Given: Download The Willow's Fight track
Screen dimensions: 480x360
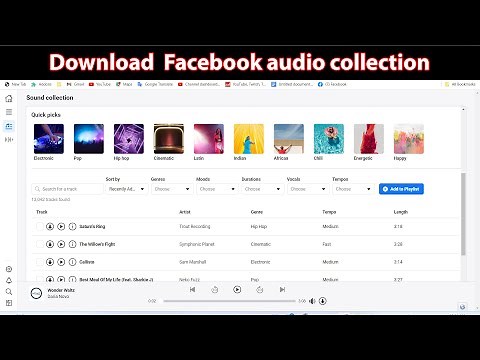Looking at the screenshot, I should pos(50,244).
